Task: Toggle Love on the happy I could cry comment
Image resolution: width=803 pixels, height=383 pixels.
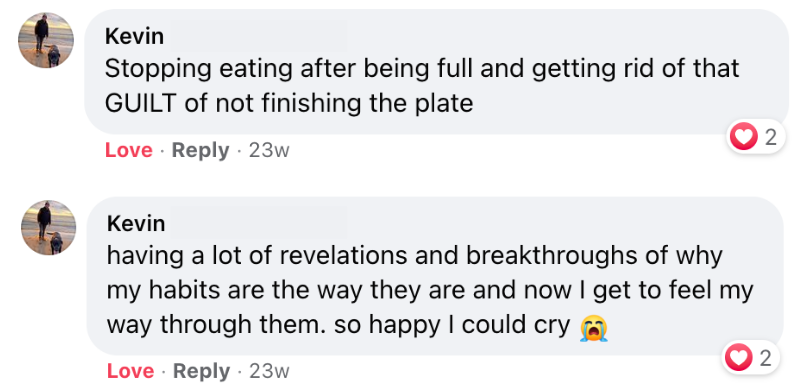Action: click(130, 371)
